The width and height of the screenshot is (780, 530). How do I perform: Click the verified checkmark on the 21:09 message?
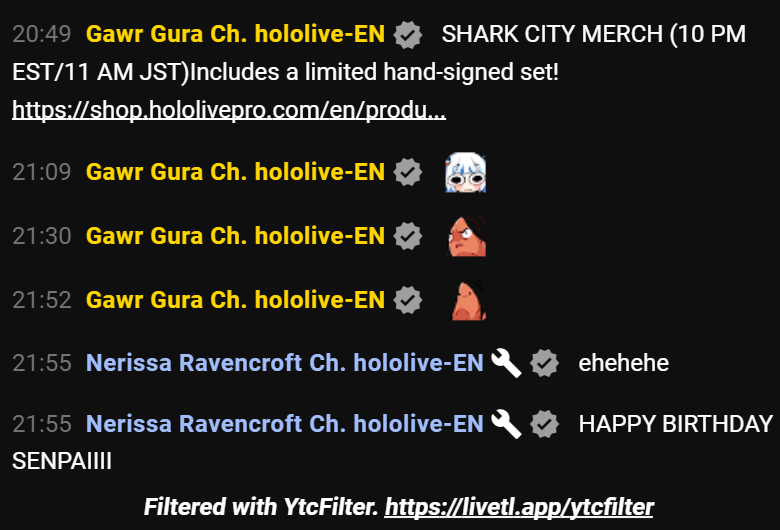(408, 172)
